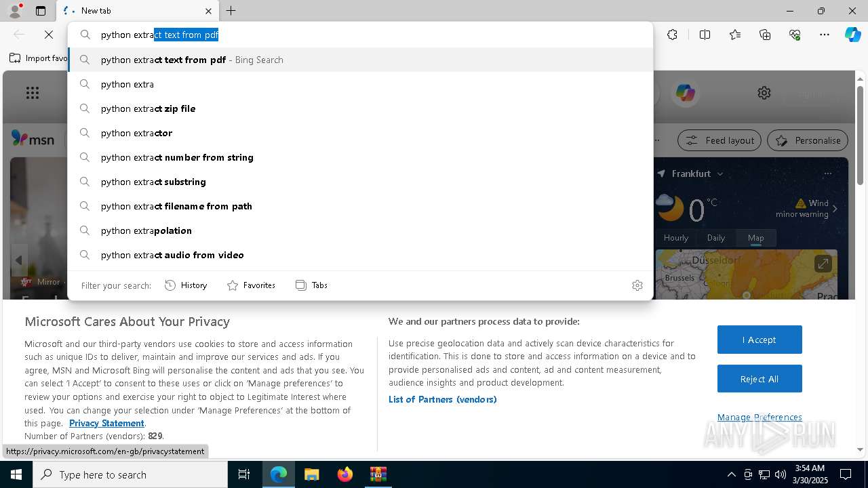868x488 pixels.
Task: Select suggestion python extract zip file
Action: [x=360, y=108]
